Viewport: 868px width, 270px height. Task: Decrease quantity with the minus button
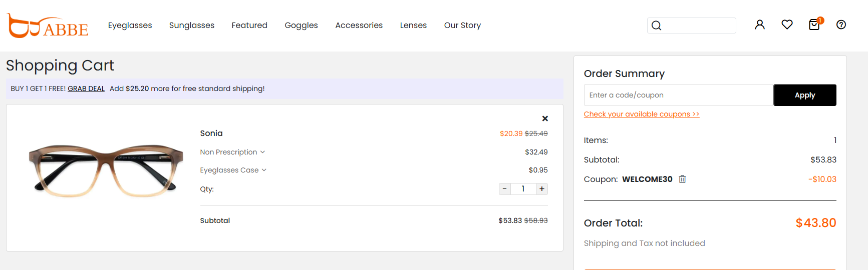tap(505, 189)
